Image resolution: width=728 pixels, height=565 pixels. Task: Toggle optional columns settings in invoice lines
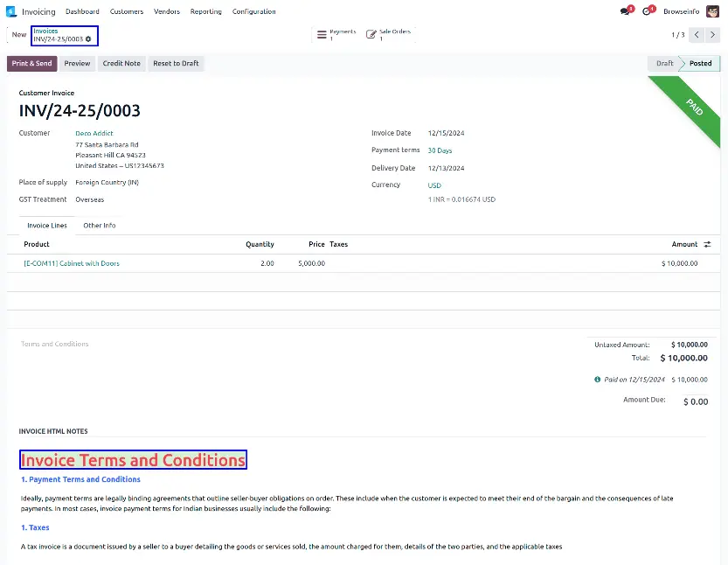coord(707,245)
